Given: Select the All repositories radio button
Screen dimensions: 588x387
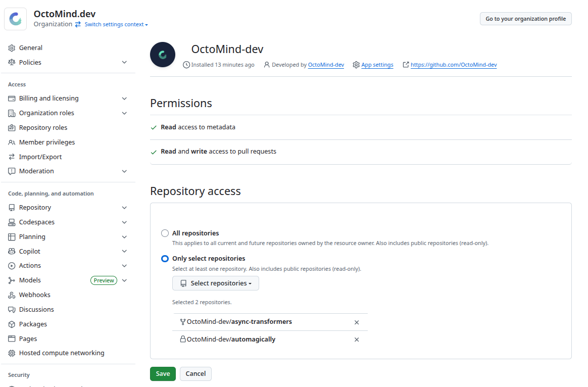Looking at the screenshot, I should [165, 233].
